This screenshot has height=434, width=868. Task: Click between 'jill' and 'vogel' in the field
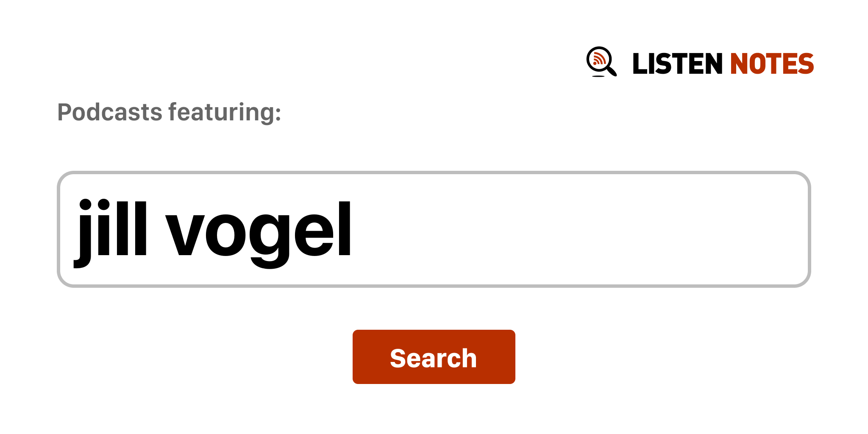(x=157, y=229)
